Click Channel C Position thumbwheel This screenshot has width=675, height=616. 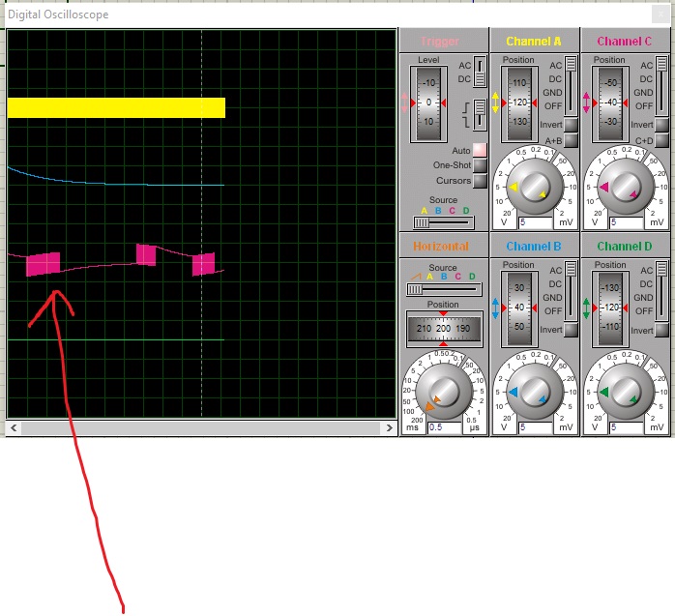[x=610, y=103]
